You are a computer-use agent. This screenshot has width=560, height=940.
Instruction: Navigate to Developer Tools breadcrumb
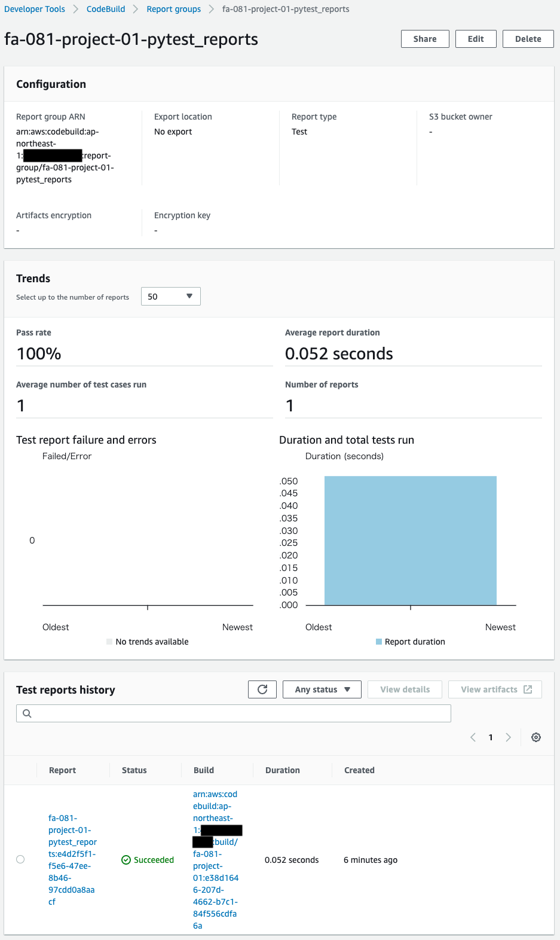35,9
